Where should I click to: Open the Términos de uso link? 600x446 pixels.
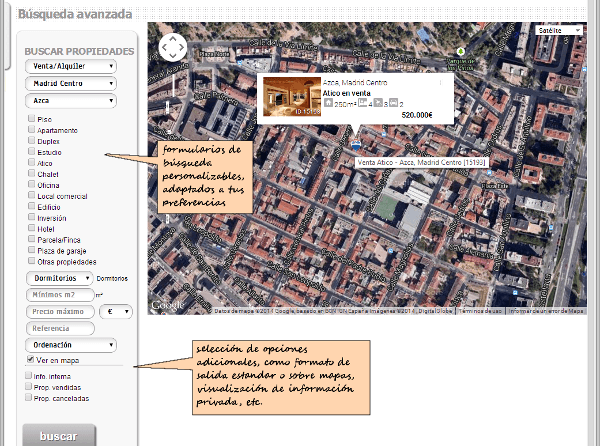(480, 310)
